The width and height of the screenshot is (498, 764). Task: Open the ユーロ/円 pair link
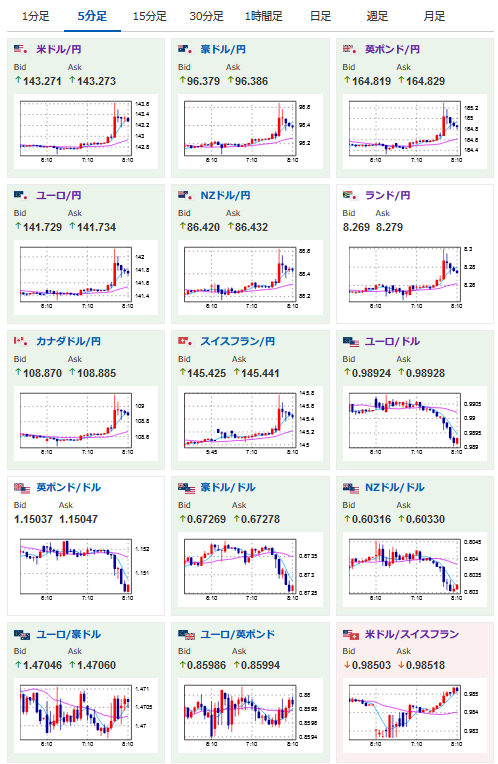click(x=59, y=195)
